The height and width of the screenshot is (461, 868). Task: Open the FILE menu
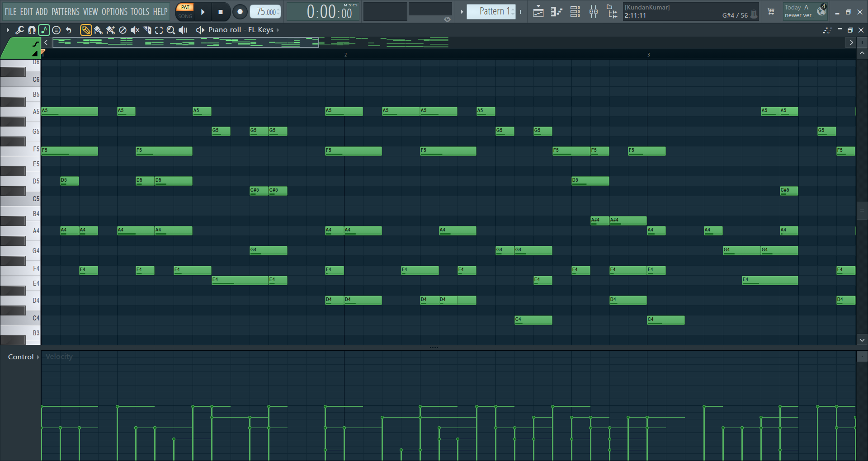(10, 12)
